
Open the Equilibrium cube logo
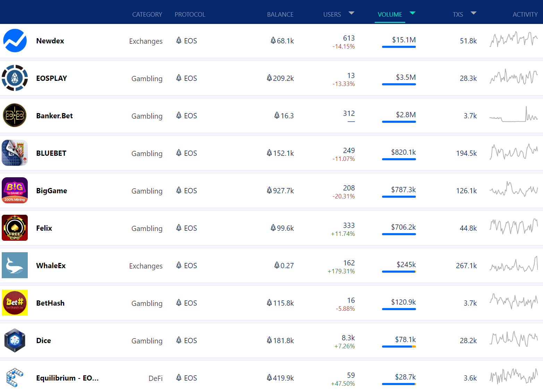click(x=15, y=378)
